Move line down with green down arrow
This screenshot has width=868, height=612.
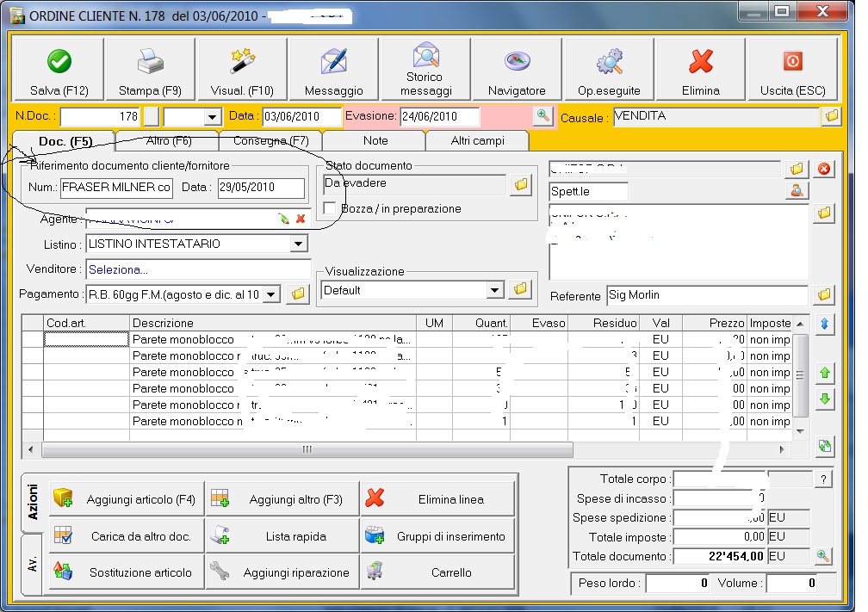click(825, 399)
